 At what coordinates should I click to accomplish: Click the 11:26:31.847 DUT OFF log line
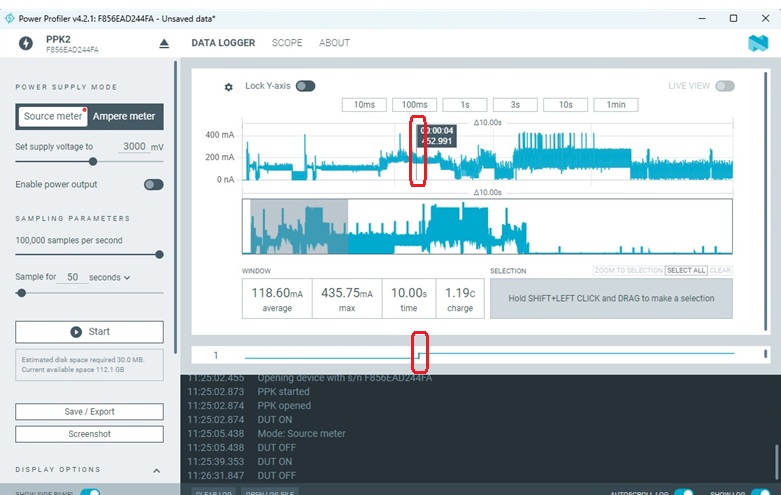242,476
